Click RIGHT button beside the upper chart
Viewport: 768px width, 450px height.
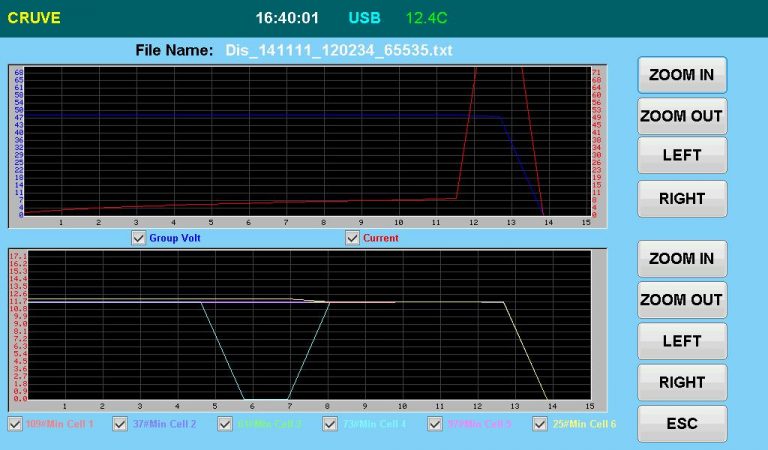[x=681, y=199]
